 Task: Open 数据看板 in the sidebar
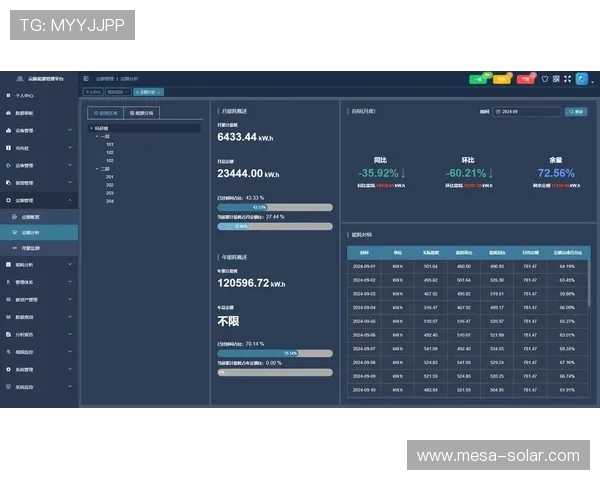point(26,113)
